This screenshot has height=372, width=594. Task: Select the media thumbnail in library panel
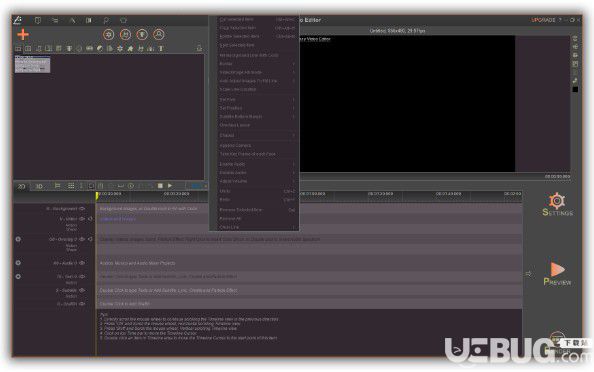pos(33,64)
